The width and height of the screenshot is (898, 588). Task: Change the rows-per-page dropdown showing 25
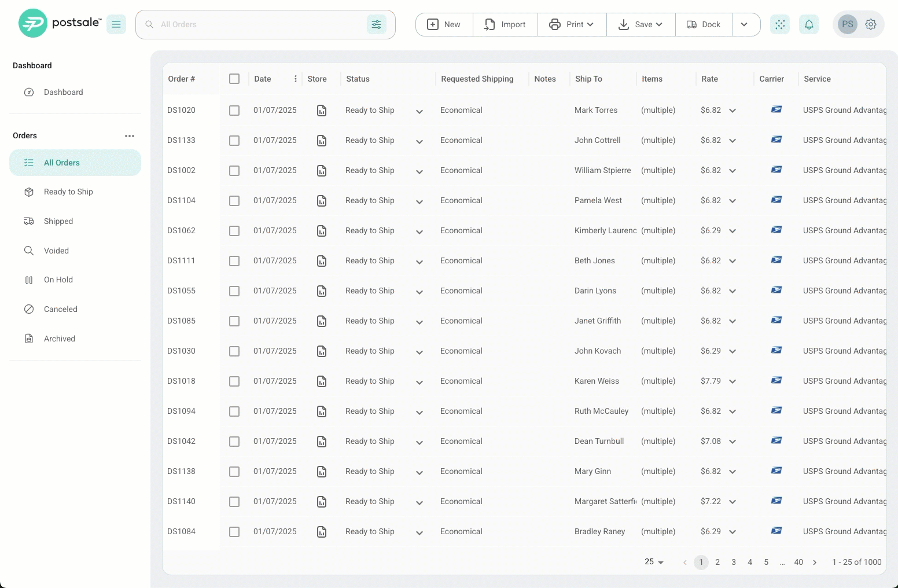pyautogui.click(x=654, y=562)
